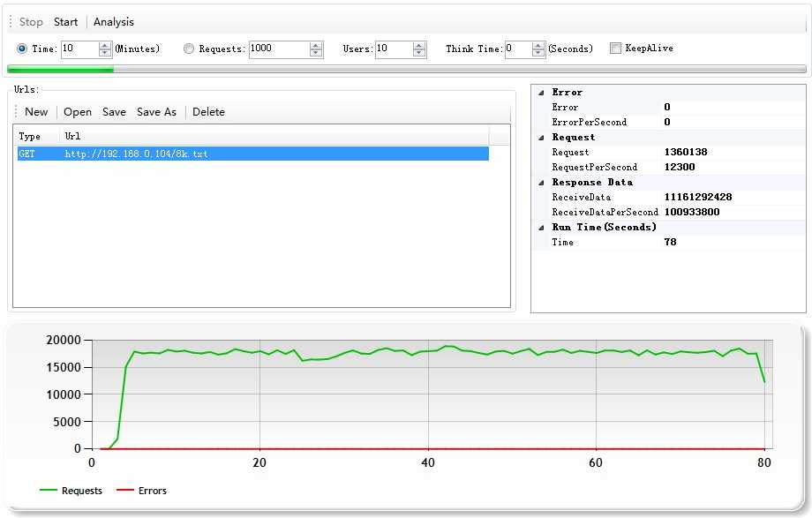
Task: Click New in the Urls toolbar
Action: point(36,112)
